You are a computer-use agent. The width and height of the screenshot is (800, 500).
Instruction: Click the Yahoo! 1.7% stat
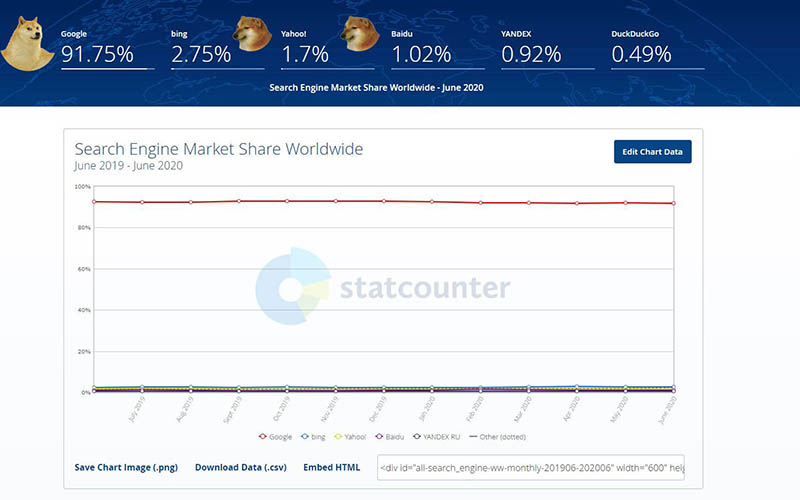point(328,49)
